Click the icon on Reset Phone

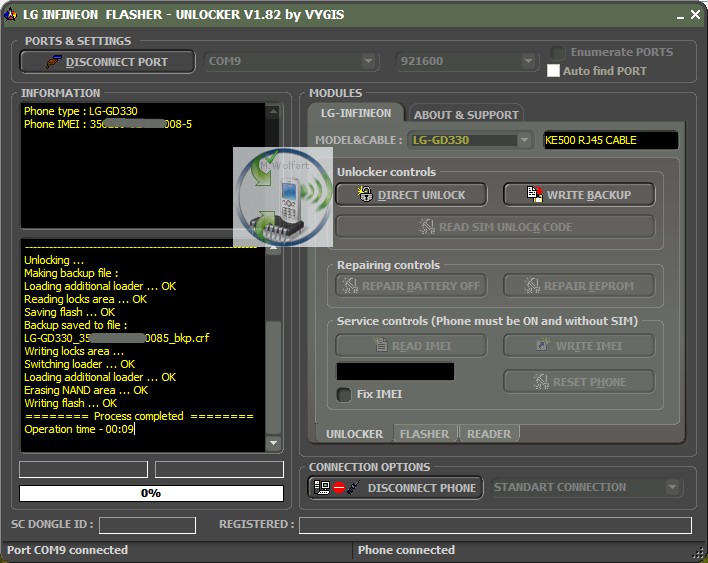pyautogui.click(x=541, y=382)
